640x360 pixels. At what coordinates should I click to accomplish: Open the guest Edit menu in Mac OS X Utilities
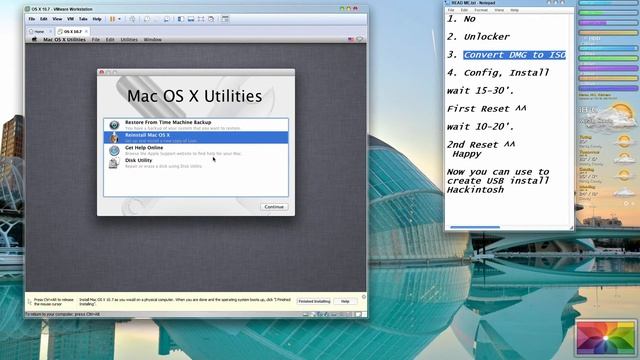point(110,40)
